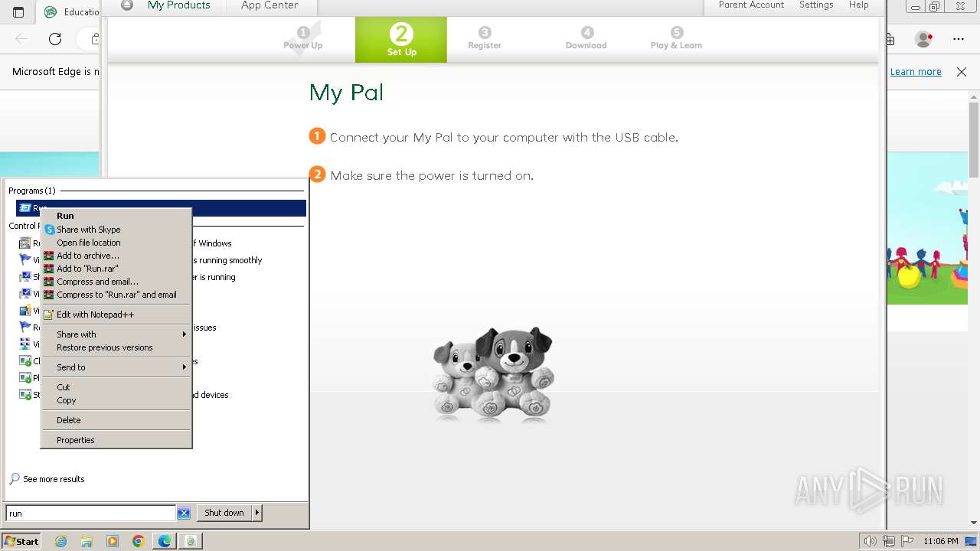Click the show desktop tray icon
The width and height of the screenshot is (980, 551).
[x=970, y=541]
